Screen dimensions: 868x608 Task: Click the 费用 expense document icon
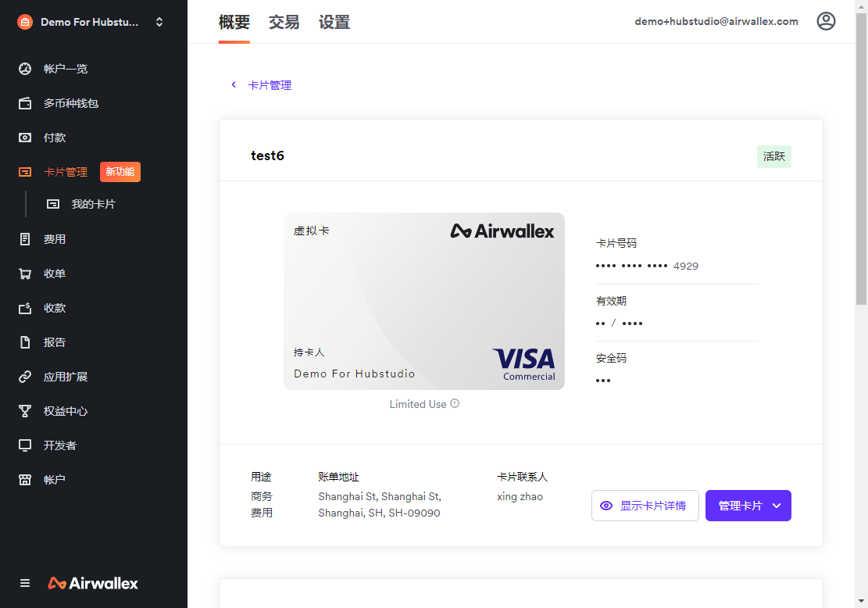[x=25, y=239]
